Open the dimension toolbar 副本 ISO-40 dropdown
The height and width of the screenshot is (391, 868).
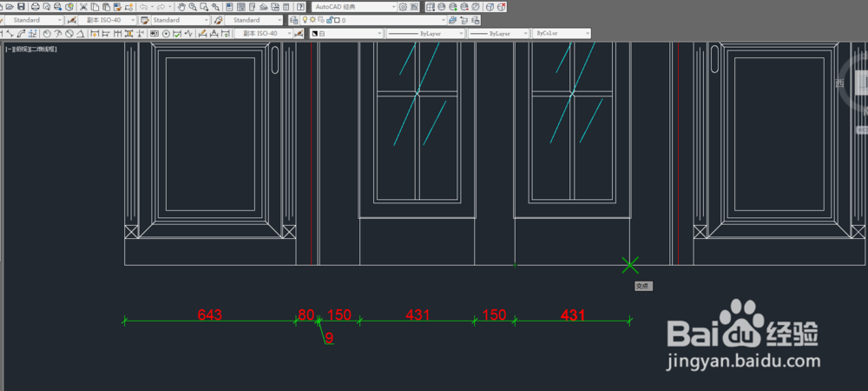coord(264,33)
